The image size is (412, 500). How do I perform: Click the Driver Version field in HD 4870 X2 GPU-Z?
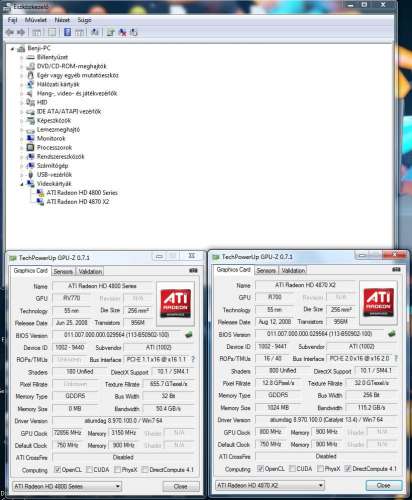click(327, 420)
